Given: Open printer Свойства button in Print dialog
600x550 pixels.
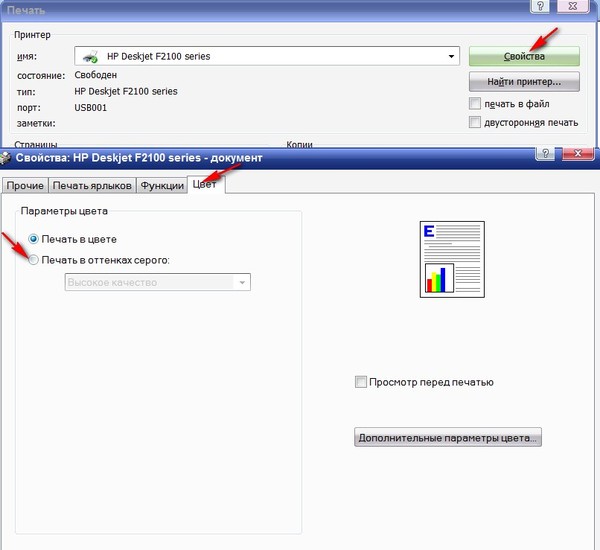Looking at the screenshot, I should pyautogui.click(x=524, y=56).
